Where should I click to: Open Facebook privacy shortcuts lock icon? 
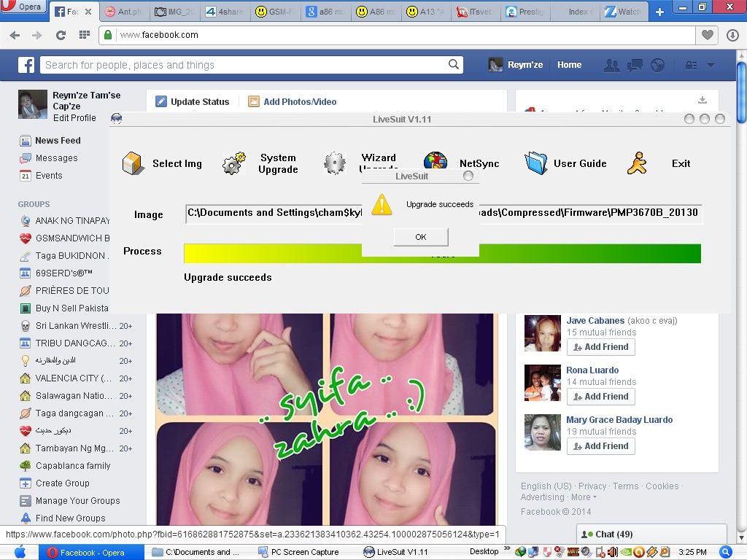pos(691,65)
